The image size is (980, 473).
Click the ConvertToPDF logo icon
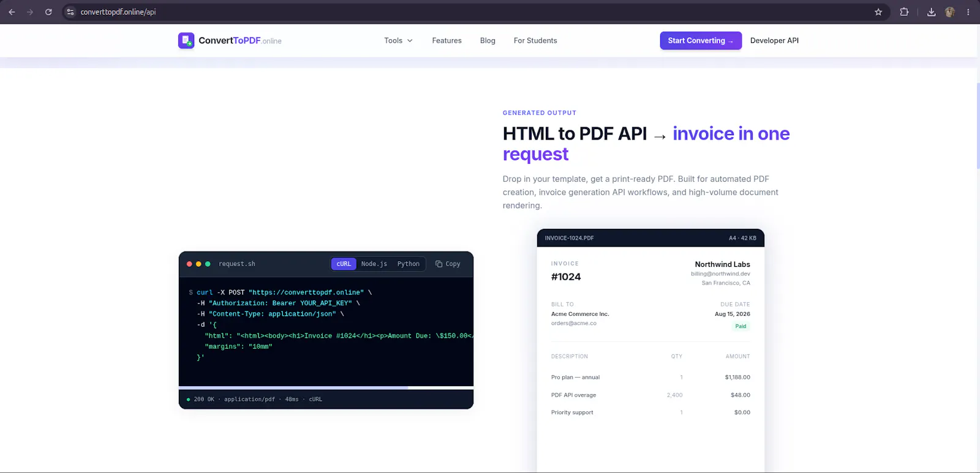tap(186, 40)
